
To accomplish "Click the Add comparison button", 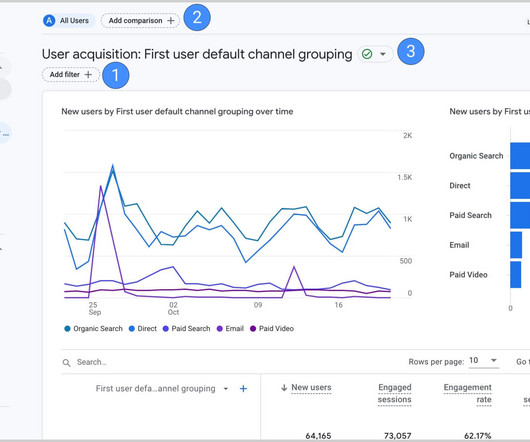I will coord(140,21).
